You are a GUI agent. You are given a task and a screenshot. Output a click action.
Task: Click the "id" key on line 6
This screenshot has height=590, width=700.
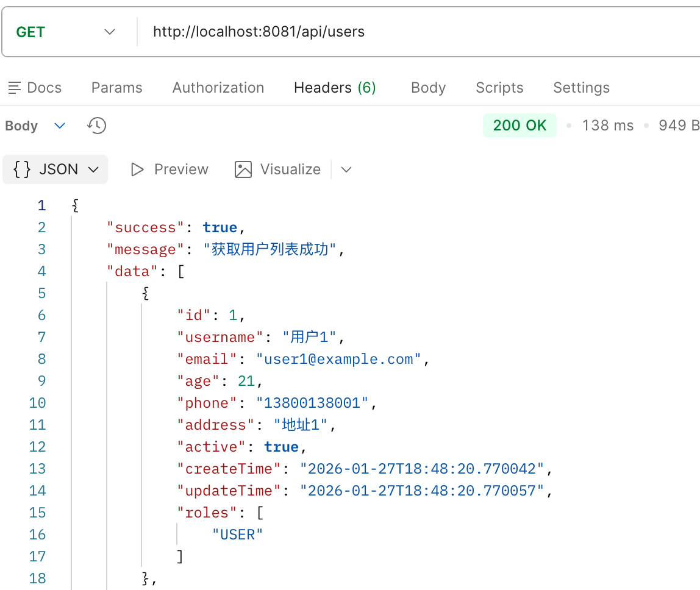(x=193, y=315)
